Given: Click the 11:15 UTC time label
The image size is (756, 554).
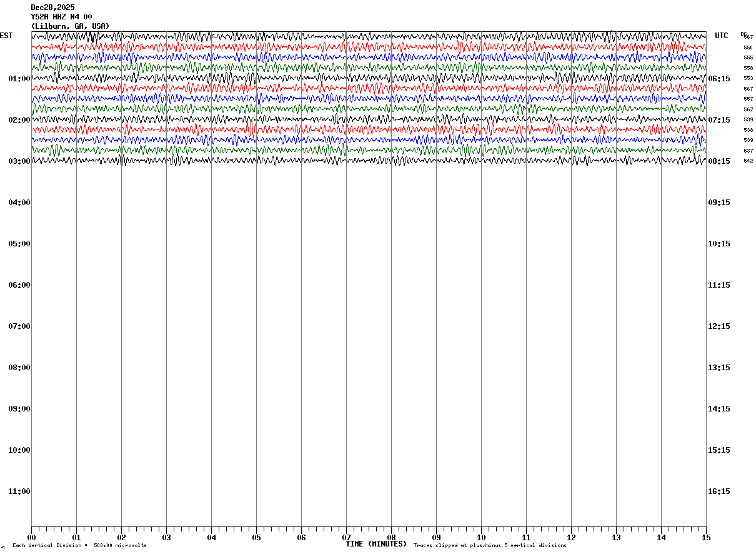Looking at the screenshot, I should (719, 285).
